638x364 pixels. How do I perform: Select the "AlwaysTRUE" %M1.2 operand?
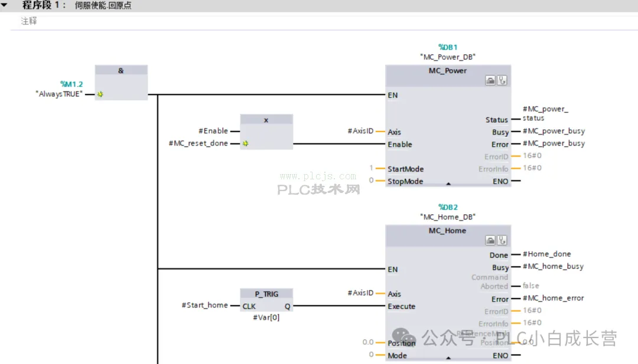point(59,94)
